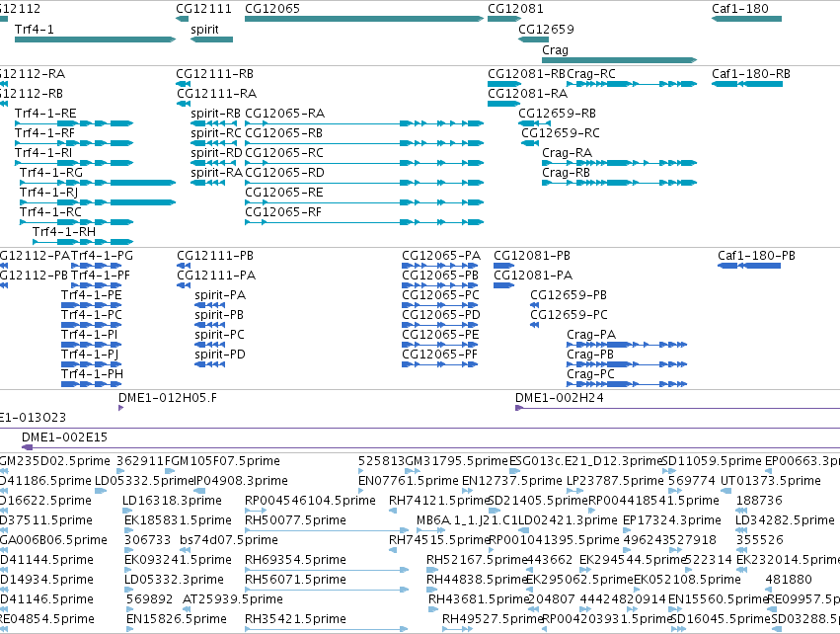This screenshot has width=840, height=634.
Task: Select protein Trf4-1-PH label
Action: tap(92, 374)
